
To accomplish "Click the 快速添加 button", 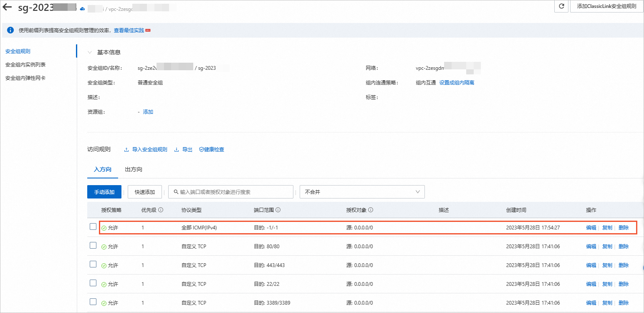I will pyautogui.click(x=144, y=192).
